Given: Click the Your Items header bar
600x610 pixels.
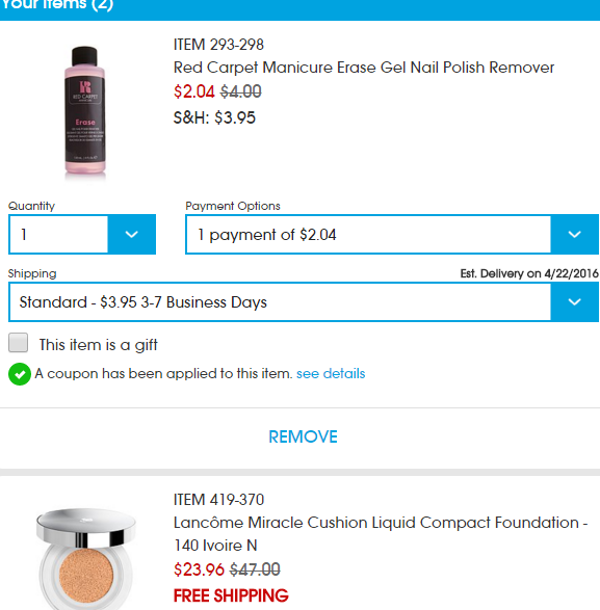Looking at the screenshot, I should (300, 9).
